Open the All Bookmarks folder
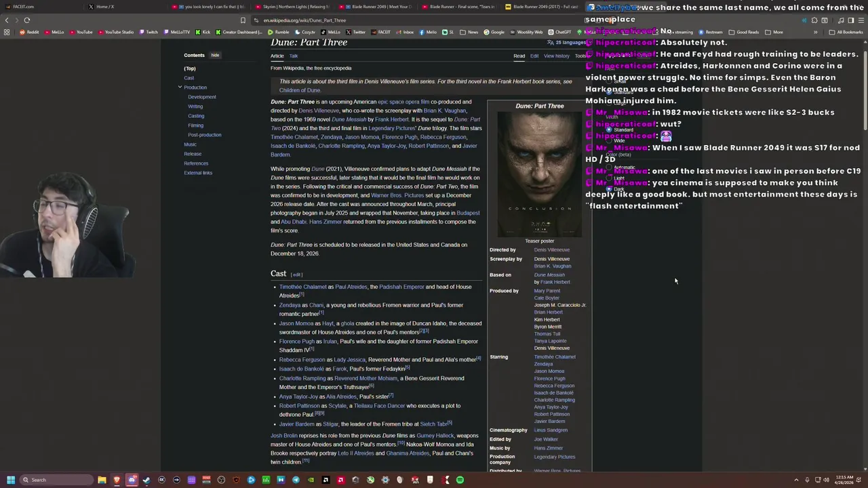 click(x=847, y=32)
